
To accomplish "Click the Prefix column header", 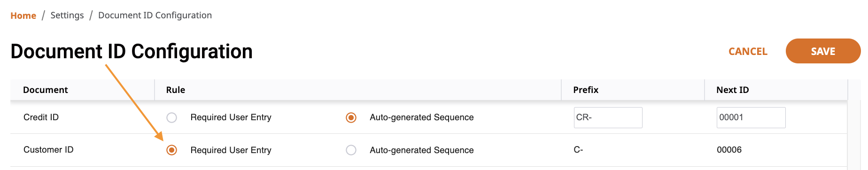I will tap(586, 90).
